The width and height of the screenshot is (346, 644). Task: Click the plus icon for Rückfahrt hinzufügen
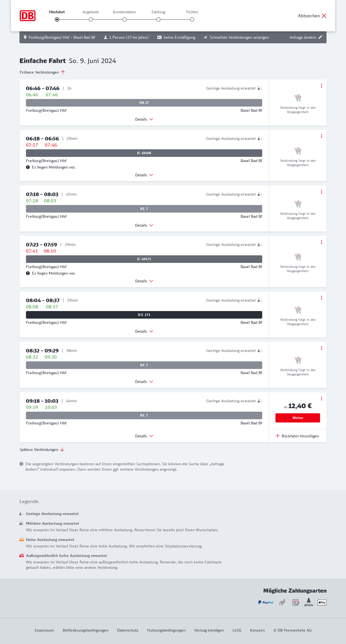point(278,436)
